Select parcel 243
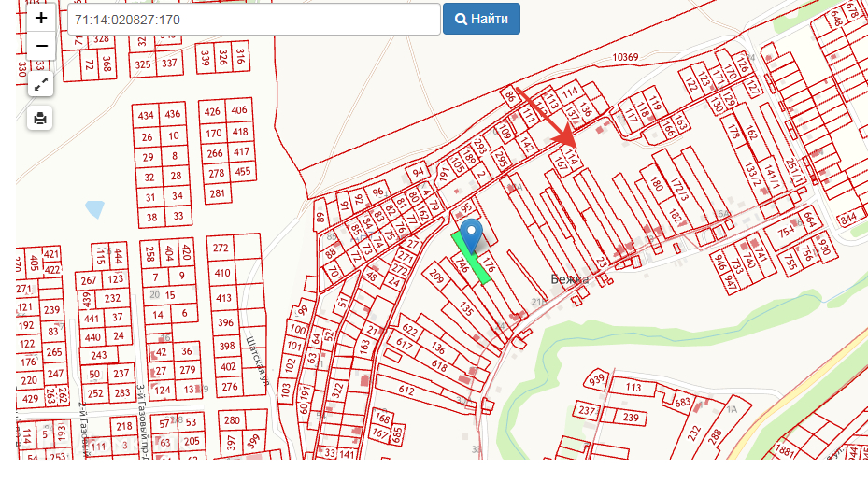This screenshot has height=483, width=868. coord(99,355)
